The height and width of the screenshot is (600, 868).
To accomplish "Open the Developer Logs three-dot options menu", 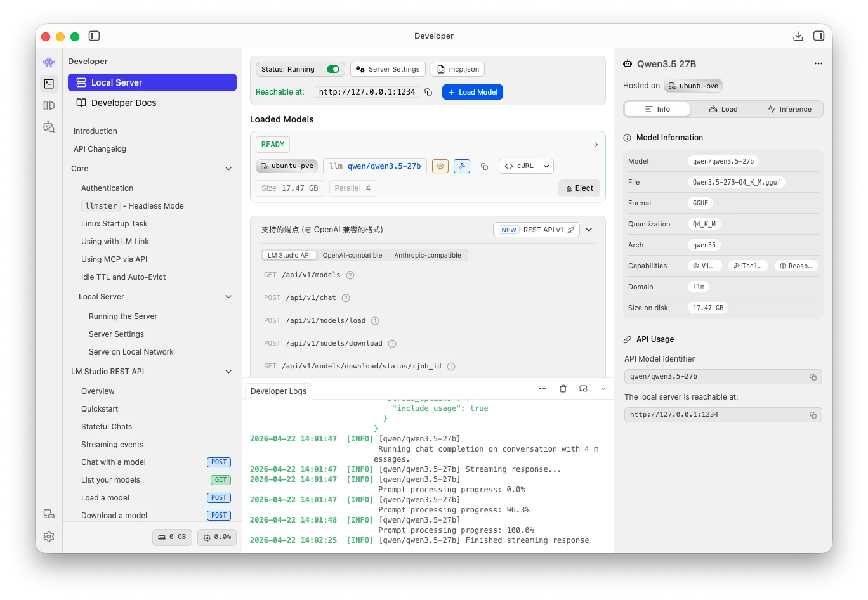I will point(542,389).
